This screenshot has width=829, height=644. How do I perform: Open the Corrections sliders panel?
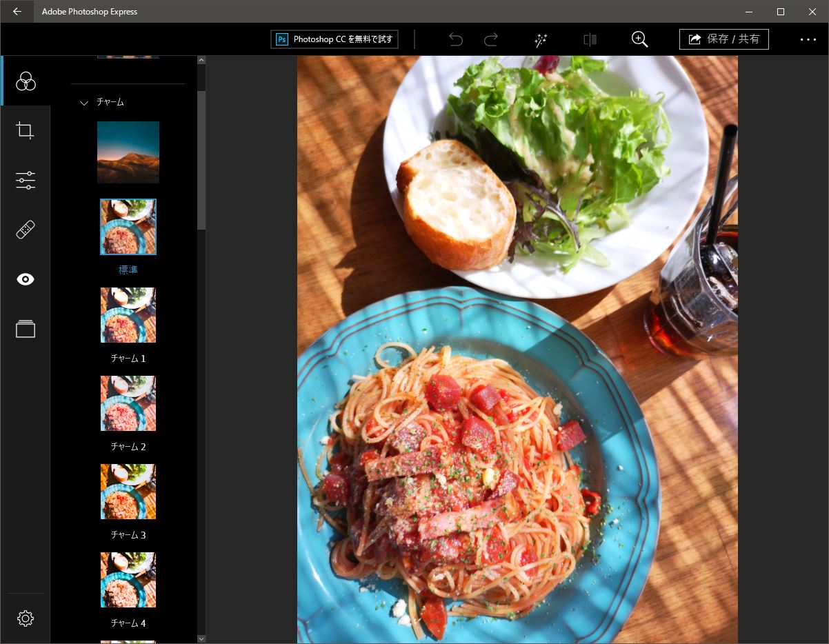click(x=26, y=180)
